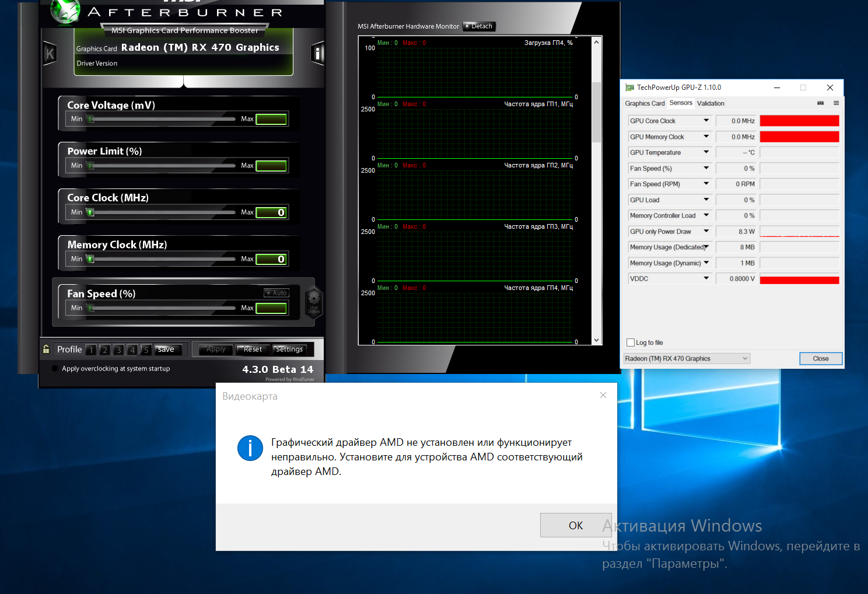Select Afterburner profile slot 3

(119, 350)
